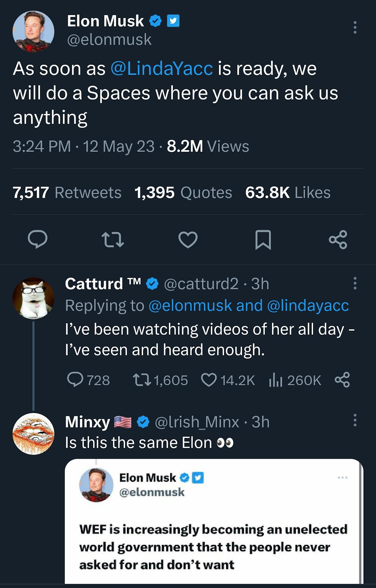Like the main tweet with heart icon
This screenshot has height=588, width=376.
[x=188, y=240]
